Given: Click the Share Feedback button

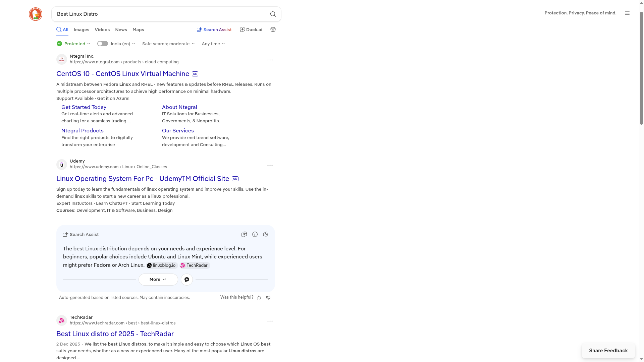Looking at the screenshot, I should (608, 350).
